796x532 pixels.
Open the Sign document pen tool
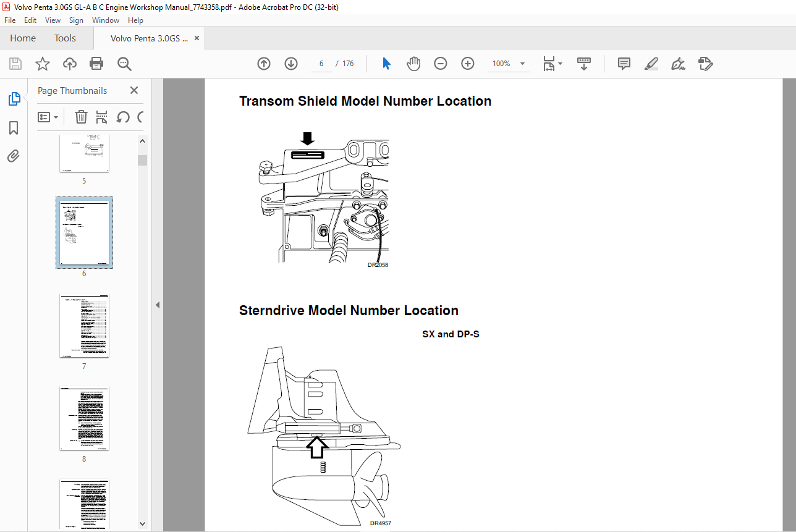coord(678,64)
